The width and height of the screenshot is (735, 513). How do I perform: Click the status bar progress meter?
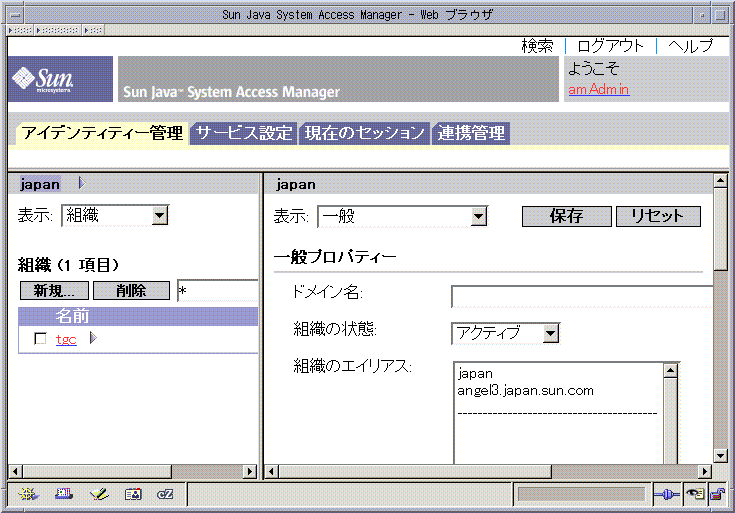581,494
